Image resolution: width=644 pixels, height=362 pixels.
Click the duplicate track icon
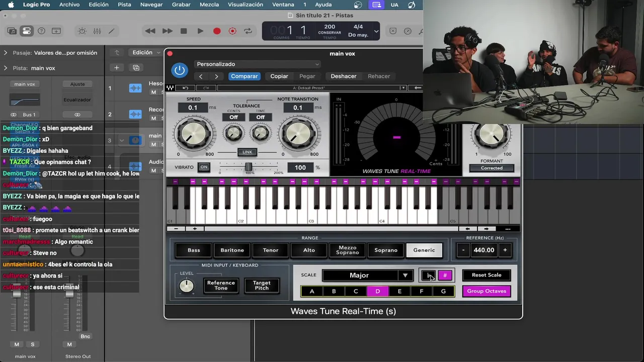(x=136, y=68)
